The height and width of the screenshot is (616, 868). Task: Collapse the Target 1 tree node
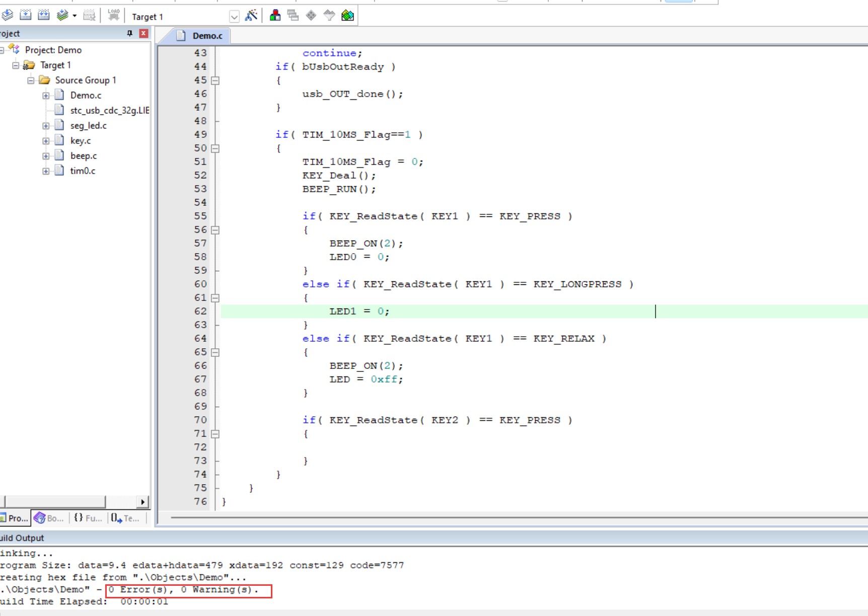(16, 65)
